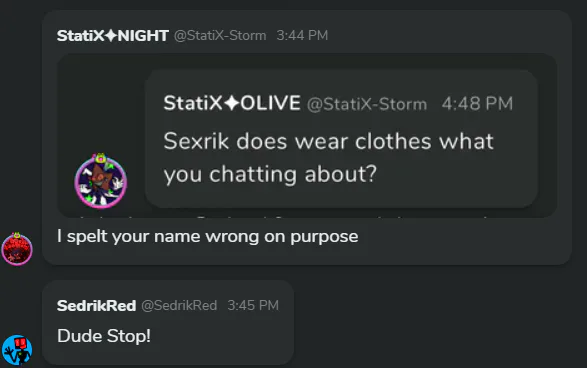The width and height of the screenshot is (587, 368).
Task: Select the "I spelt your name wrong" message
Action: click(208, 237)
